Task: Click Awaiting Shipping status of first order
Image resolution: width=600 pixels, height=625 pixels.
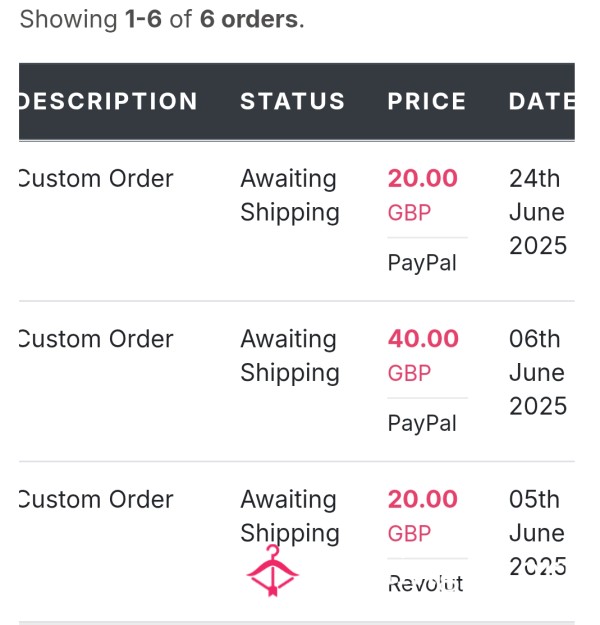Action: pyautogui.click(x=290, y=195)
